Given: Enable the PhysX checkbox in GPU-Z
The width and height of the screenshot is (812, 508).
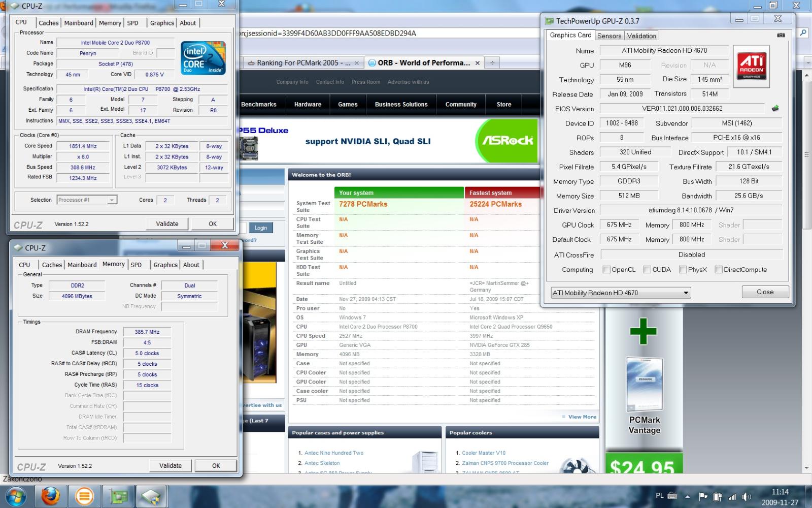Looking at the screenshot, I should [x=683, y=270].
